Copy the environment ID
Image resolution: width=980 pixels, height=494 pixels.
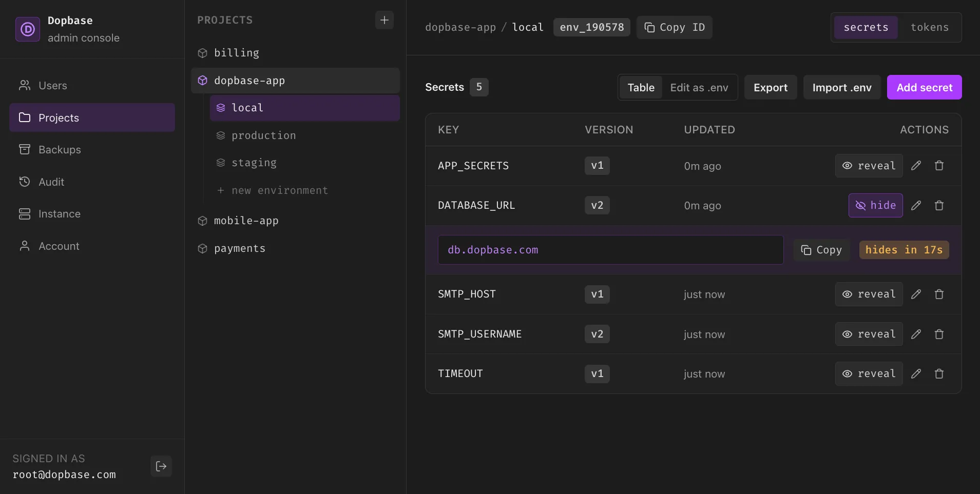674,27
